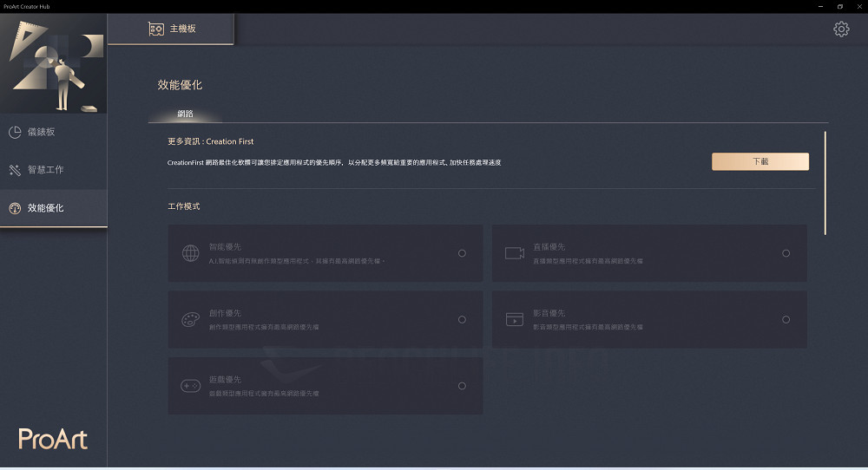Open the 主機板 tab
Screen dimensions: 868x470
pyautogui.click(x=170, y=29)
